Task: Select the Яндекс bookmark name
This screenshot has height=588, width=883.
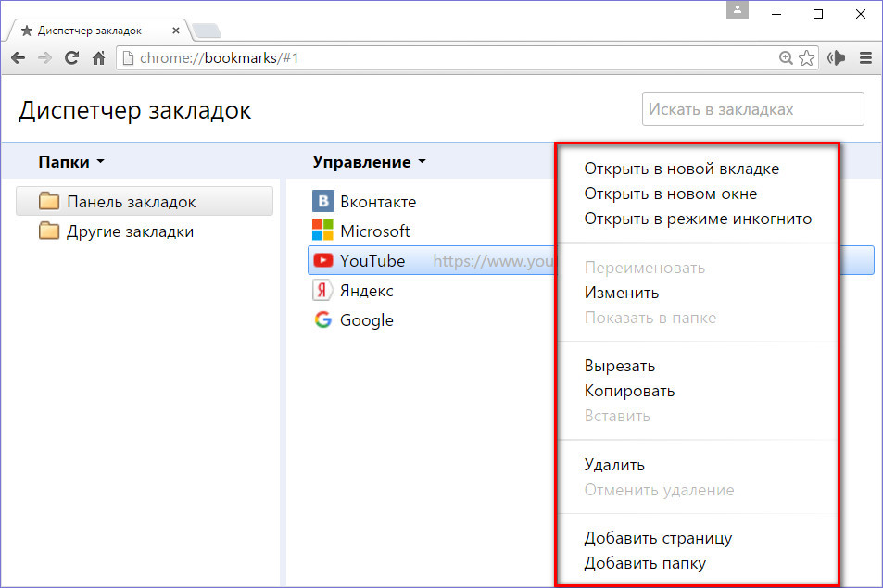Action: point(367,291)
